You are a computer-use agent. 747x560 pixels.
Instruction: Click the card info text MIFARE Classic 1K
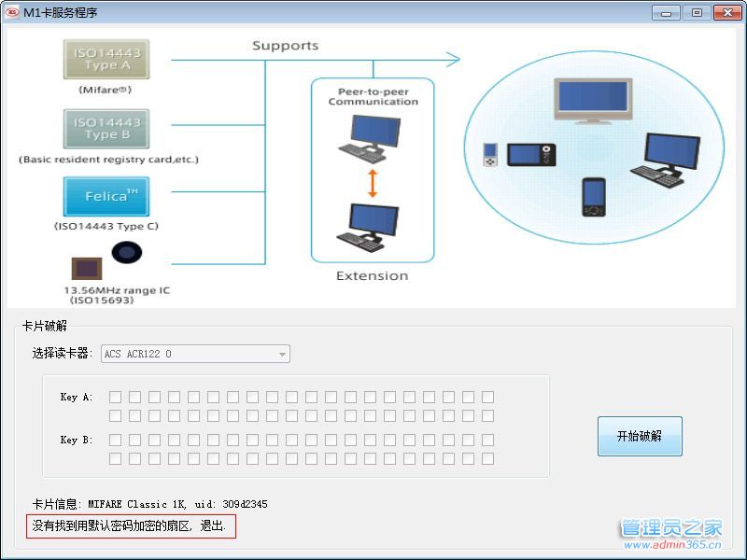(137, 504)
